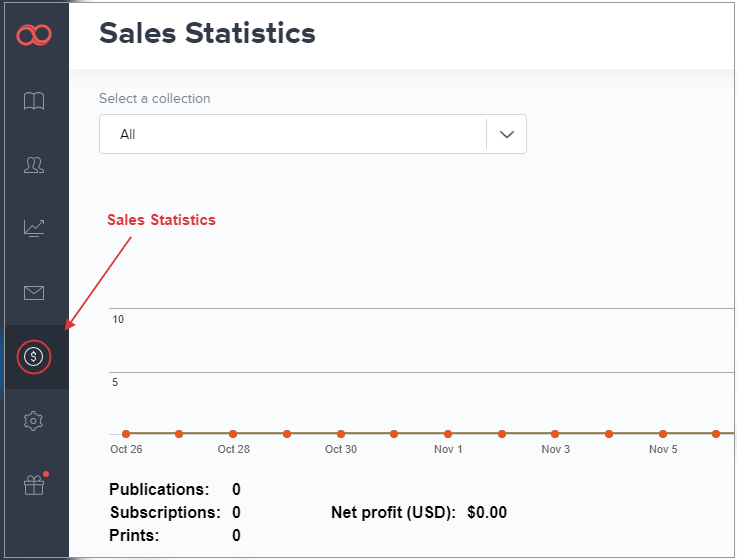
Task: Click the gift box icon with red dot
Action: [34, 485]
